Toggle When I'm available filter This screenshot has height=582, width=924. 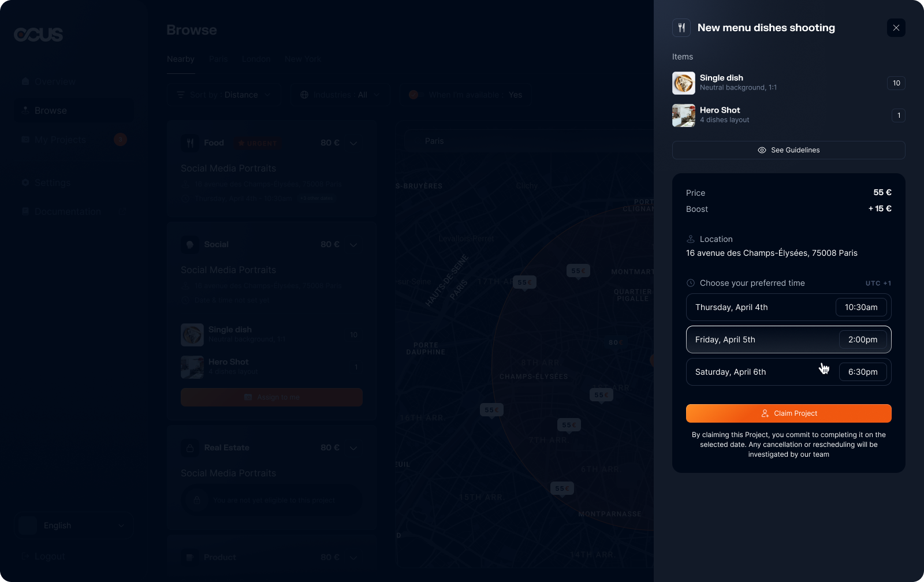pyautogui.click(x=467, y=95)
